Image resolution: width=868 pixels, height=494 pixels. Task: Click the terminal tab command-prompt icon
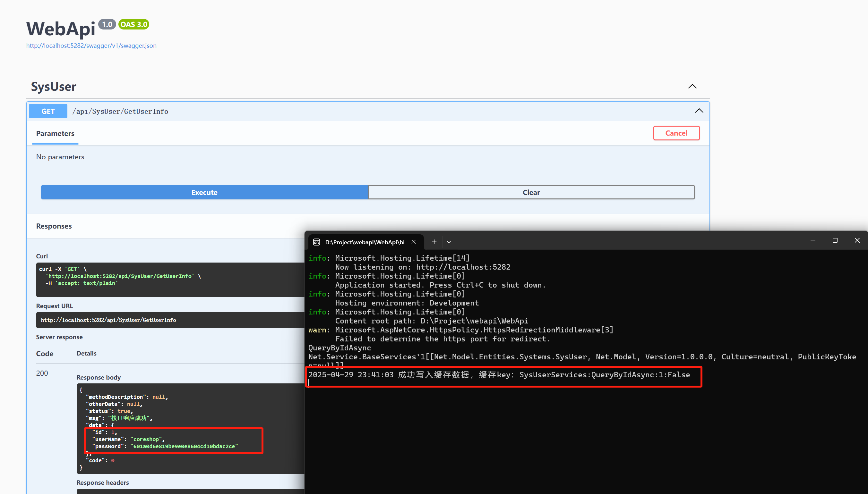coord(316,242)
